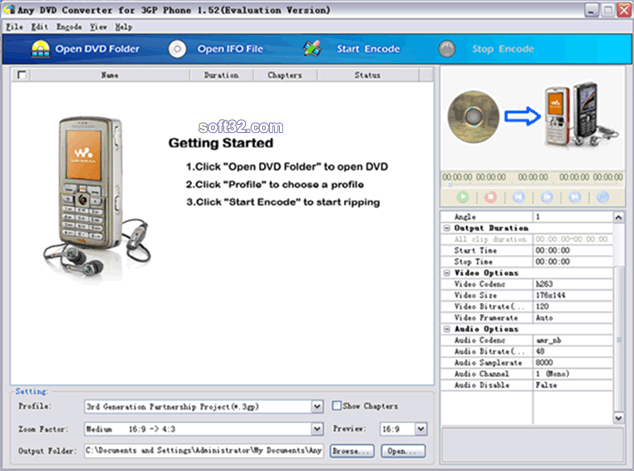Select the Video Codec h263 value
Viewport: 634px width, 471px height.
573,284
